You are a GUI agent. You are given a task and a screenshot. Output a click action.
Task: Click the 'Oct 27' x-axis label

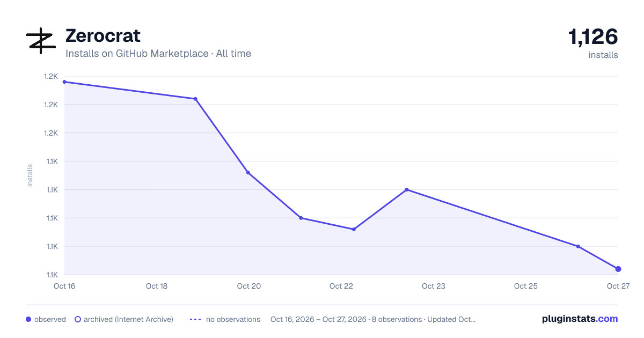click(x=618, y=286)
